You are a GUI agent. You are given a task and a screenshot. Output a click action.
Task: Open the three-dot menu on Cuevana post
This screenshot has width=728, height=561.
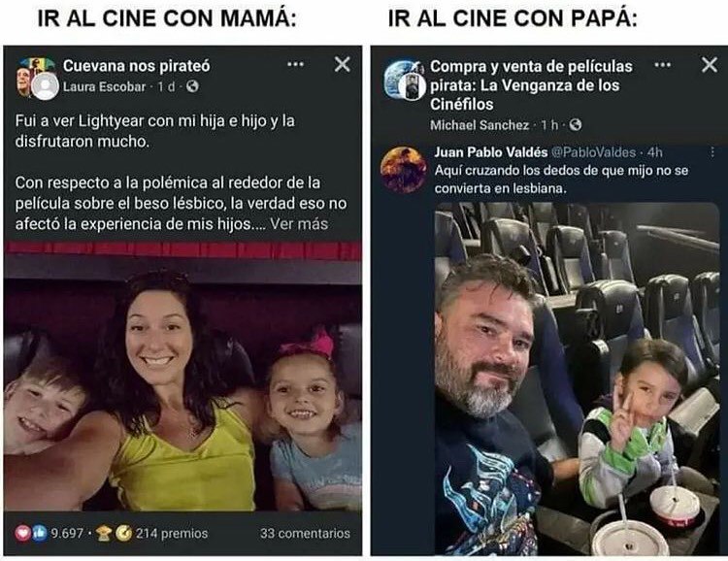(x=295, y=64)
